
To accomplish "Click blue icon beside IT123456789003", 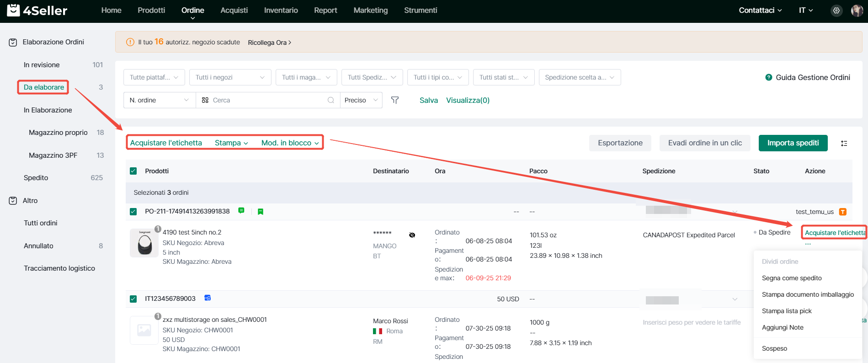I will 208,298.
